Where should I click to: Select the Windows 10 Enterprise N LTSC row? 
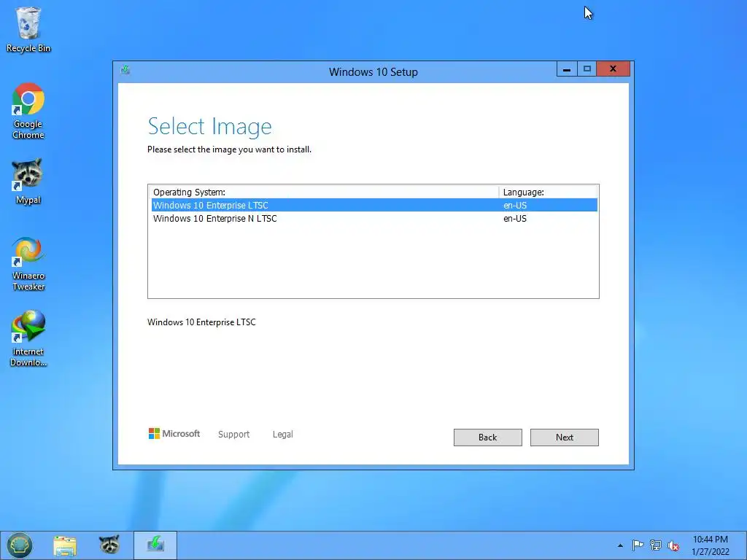click(374, 219)
